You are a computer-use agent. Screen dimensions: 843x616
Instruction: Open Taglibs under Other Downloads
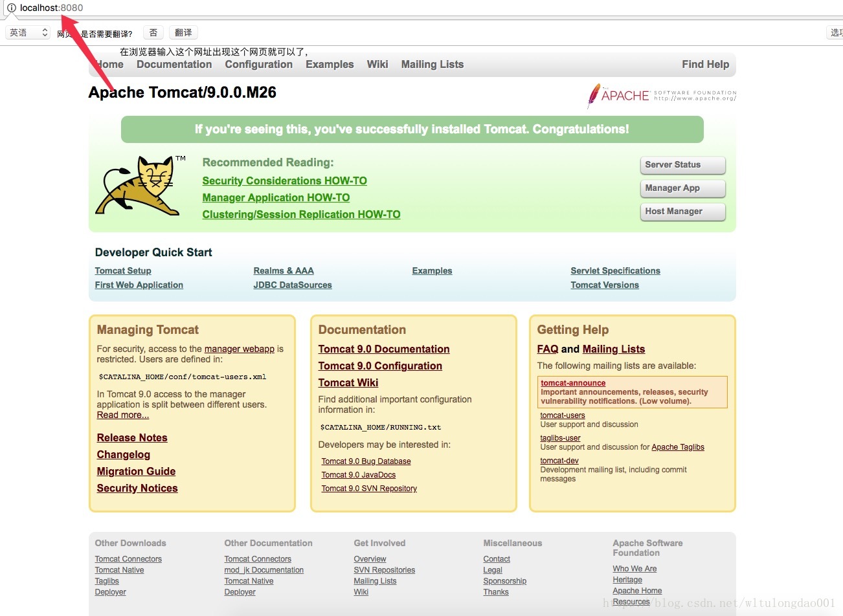107,581
